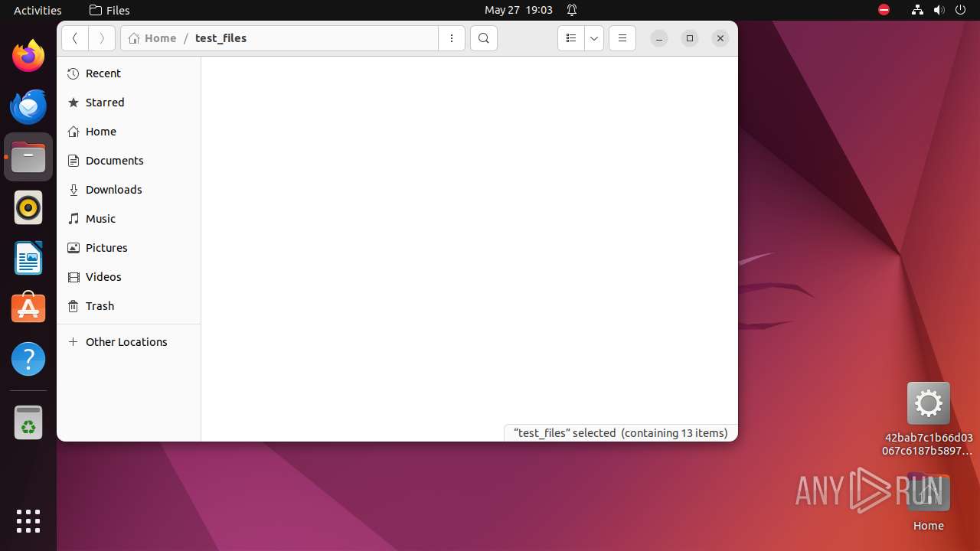Minimize the Files window
The image size is (980, 551).
coord(659,38)
